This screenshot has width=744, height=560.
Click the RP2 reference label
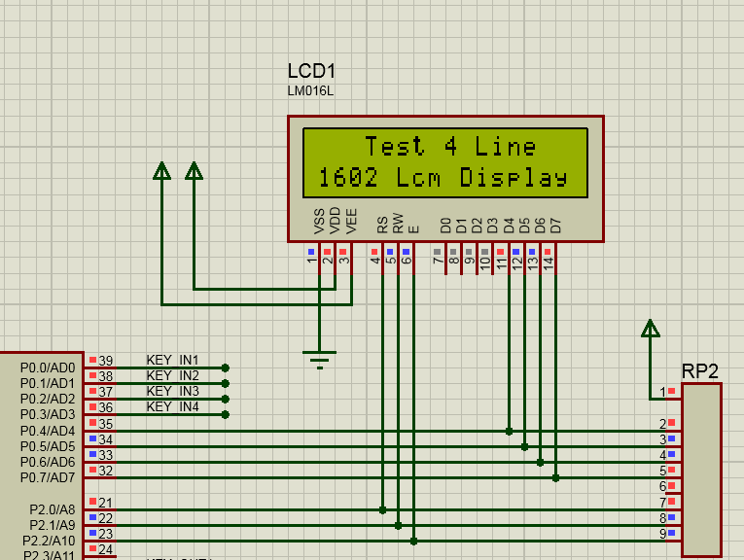pyautogui.click(x=699, y=371)
